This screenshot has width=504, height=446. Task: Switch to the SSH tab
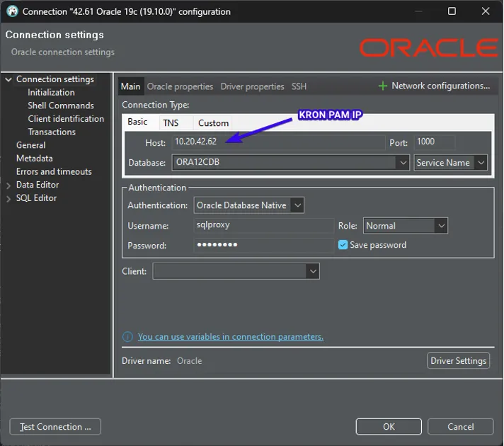[299, 86]
